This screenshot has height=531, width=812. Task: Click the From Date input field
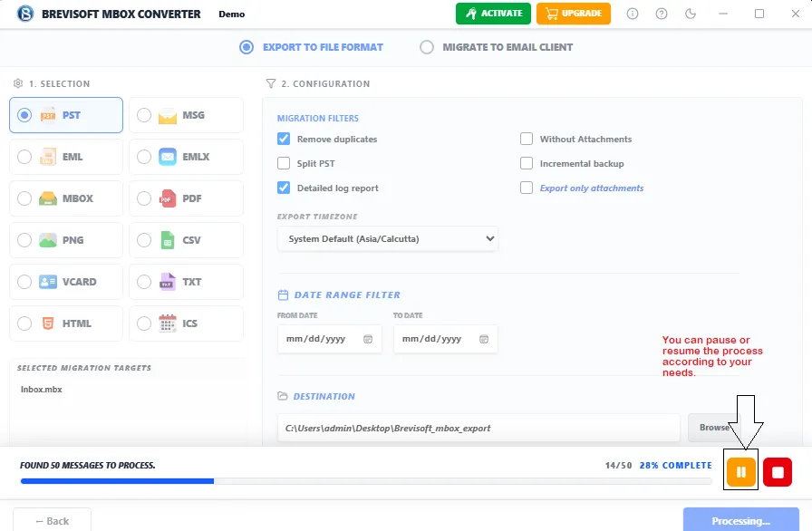click(x=329, y=339)
